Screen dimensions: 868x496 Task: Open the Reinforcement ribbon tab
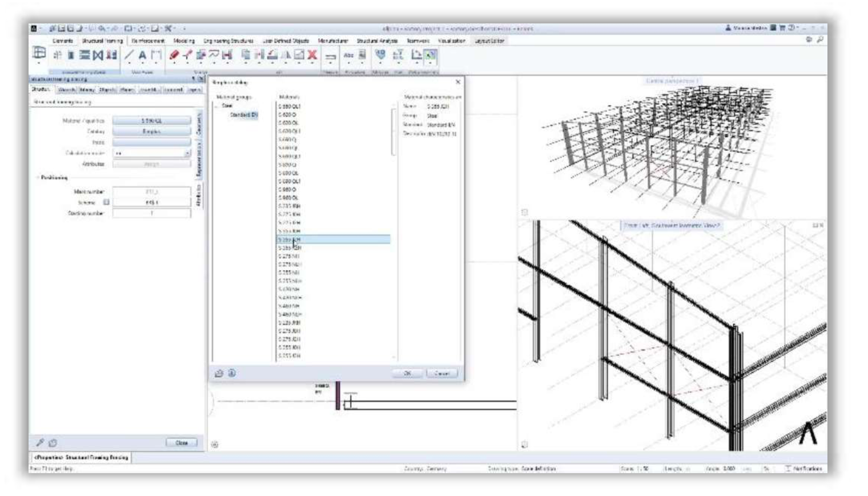coord(148,41)
